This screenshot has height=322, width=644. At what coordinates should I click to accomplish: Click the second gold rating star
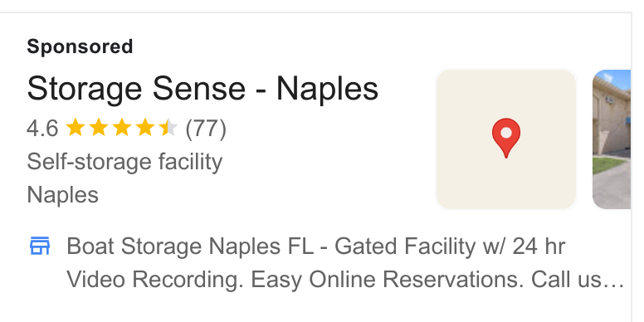(99, 127)
